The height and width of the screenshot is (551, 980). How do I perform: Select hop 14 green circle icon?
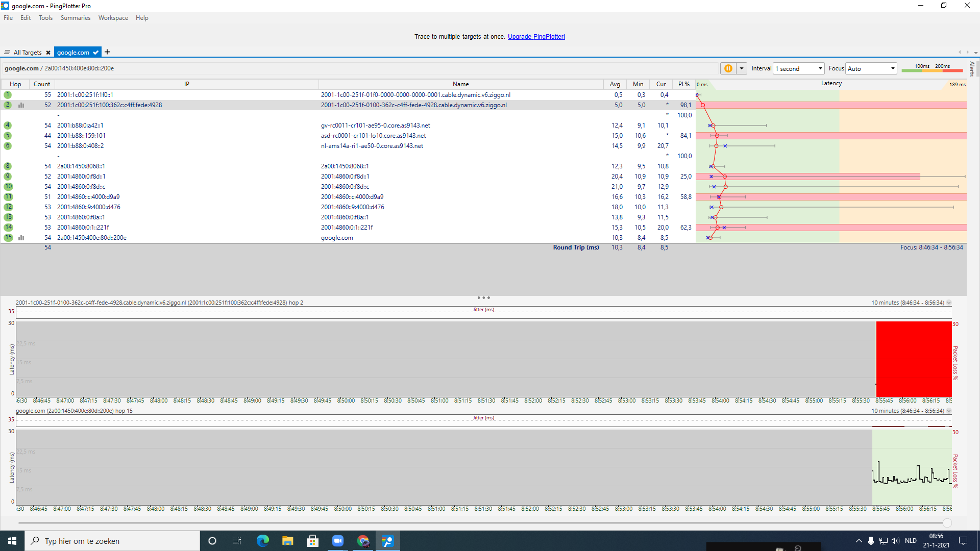(x=8, y=228)
